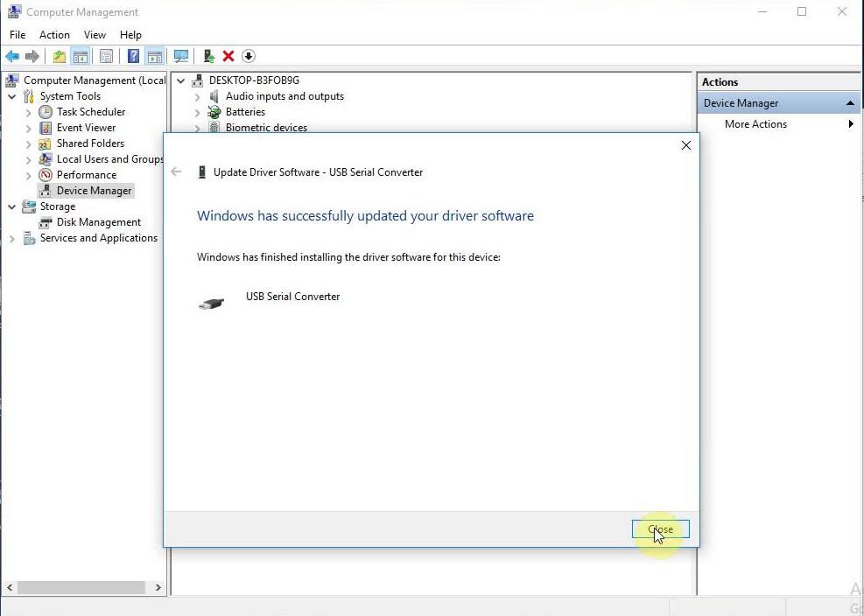Image resolution: width=864 pixels, height=616 pixels.
Task: Expand Audio inputs and outputs category
Action: click(197, 96)
